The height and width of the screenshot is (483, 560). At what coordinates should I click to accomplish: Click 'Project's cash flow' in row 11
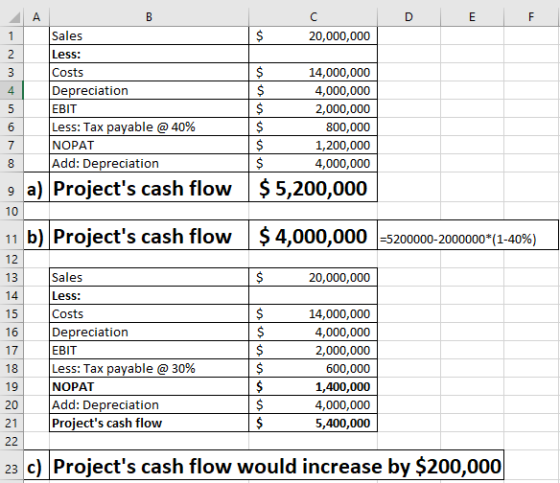click(x=149, y=235)
